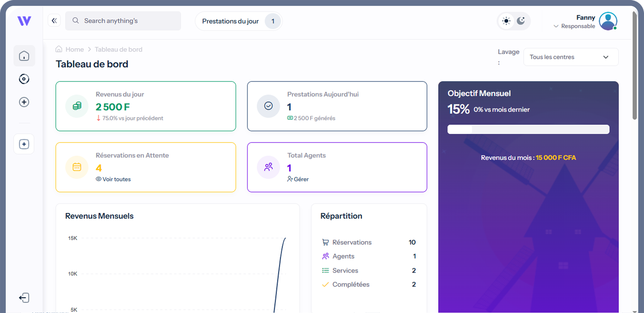Viewport: 644px width, 313px height.
Task: Click the square plus icon in the sidebar
Action: click(24, 144)
